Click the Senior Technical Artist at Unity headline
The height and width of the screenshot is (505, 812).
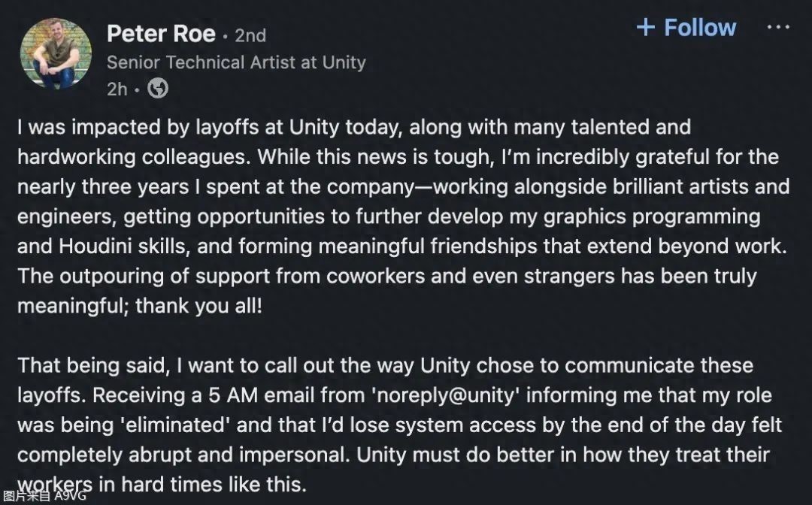tap(236, 62)
